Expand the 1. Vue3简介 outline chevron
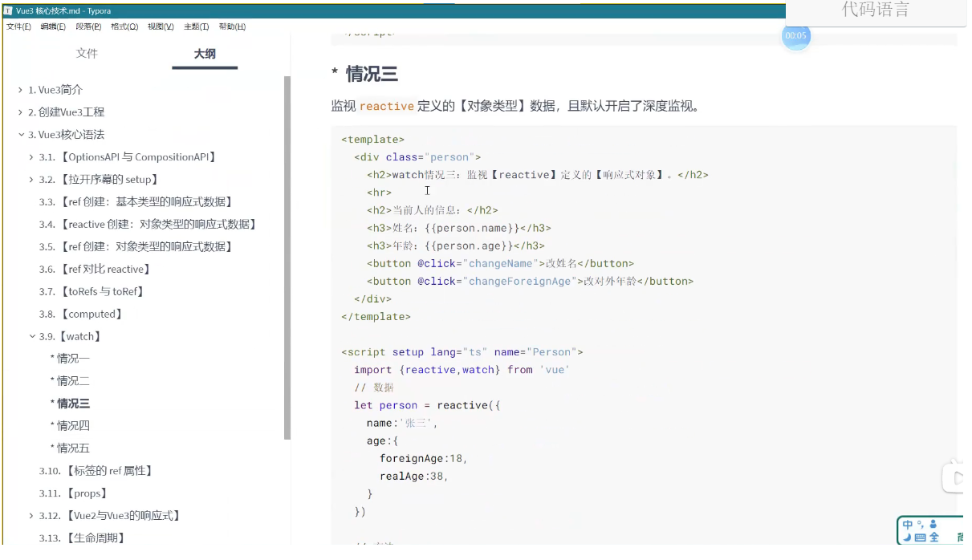Screen dimensions: 972x560 [x=20, y=90]
